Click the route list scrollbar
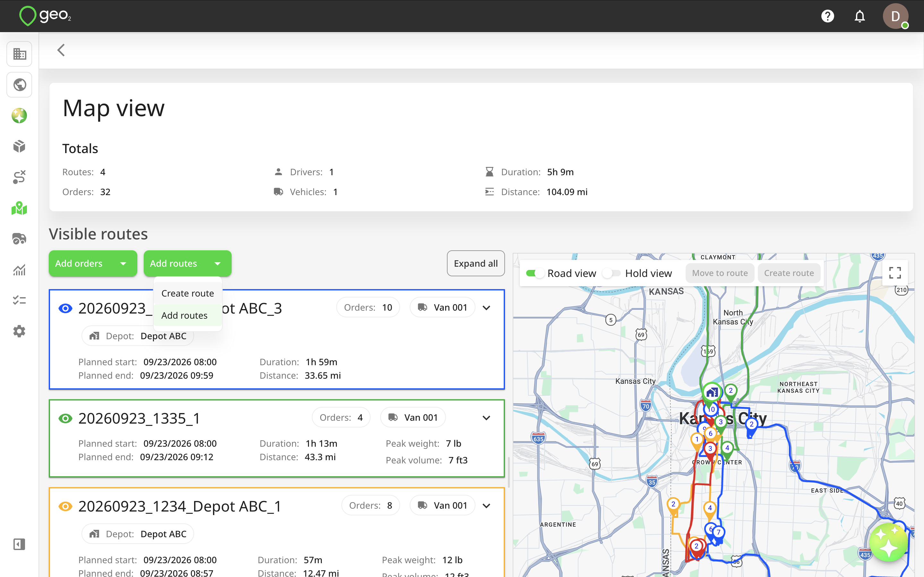The image size is (924, 577). point(508,472)
